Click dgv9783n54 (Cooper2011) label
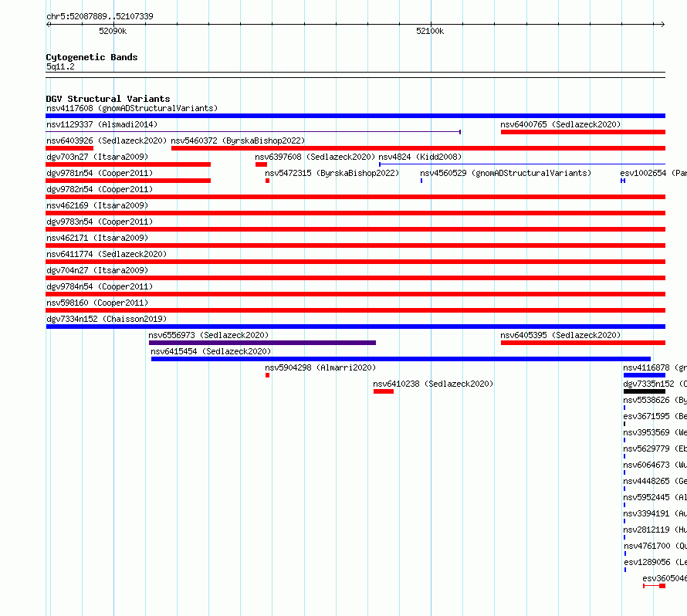This screenshot has height=616, width=687. (x=100, y=222)
